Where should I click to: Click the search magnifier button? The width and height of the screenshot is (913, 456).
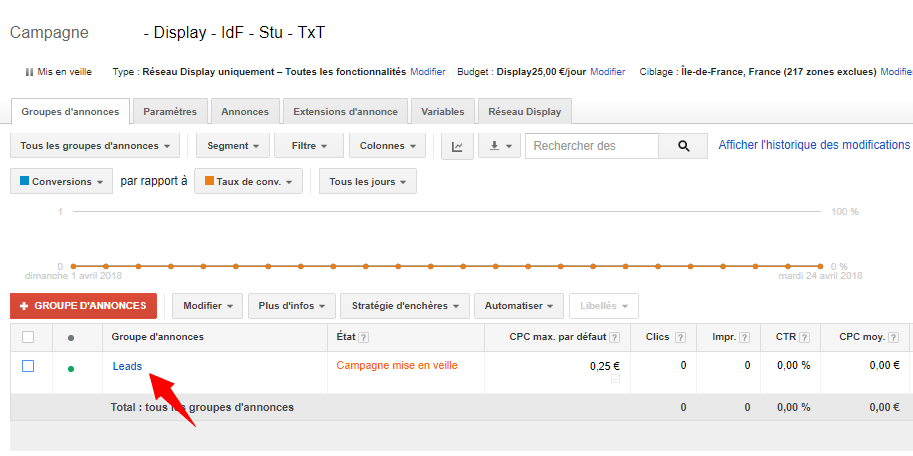[684, 146]
